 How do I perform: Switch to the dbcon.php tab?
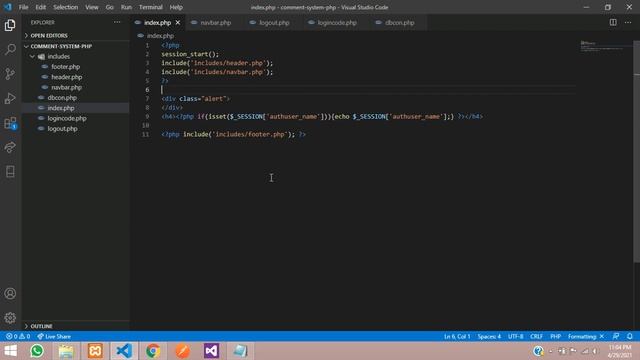pyautogui.click(x=399, y=23)
